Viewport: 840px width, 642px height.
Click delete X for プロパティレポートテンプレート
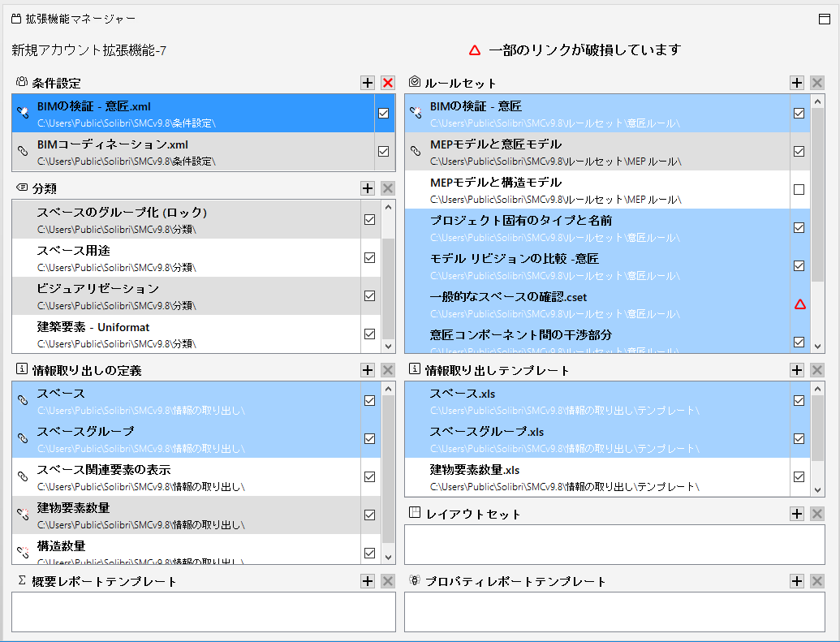click(817, 581)
